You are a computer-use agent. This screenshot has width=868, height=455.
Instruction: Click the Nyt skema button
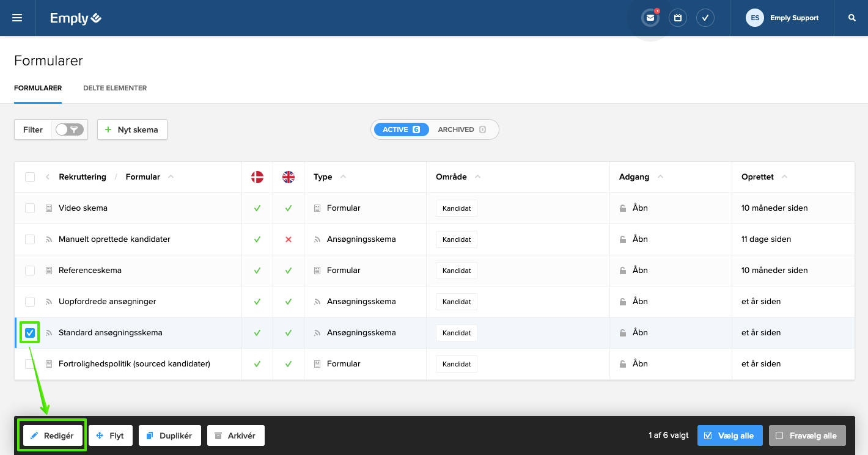pyautogui.click(x=132, y=129)
